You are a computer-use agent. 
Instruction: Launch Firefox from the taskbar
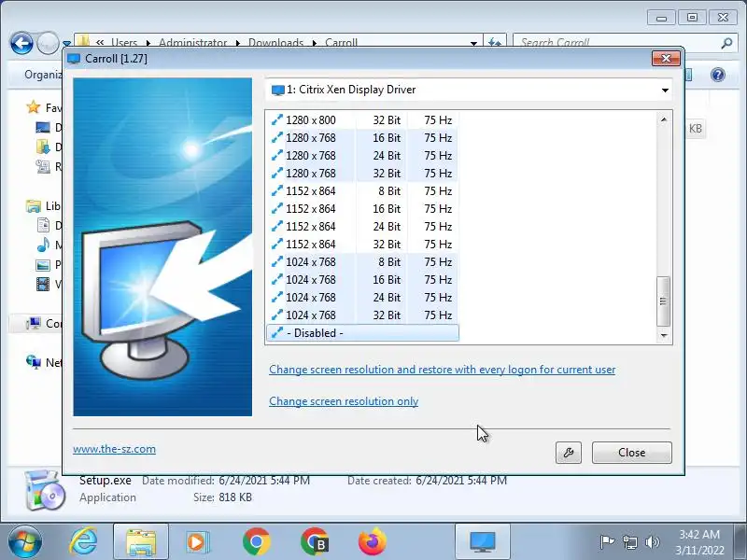[372, 541]
